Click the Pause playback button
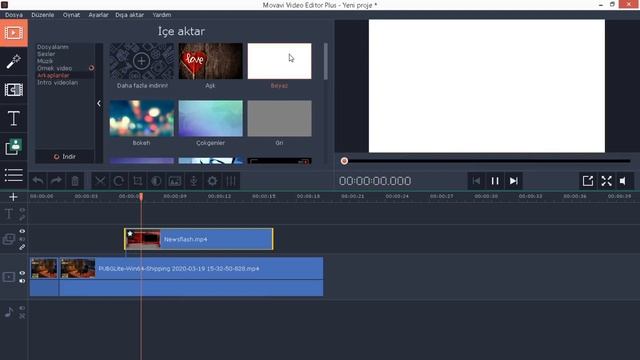Screen dimensions: 640x360 point(495,181)
